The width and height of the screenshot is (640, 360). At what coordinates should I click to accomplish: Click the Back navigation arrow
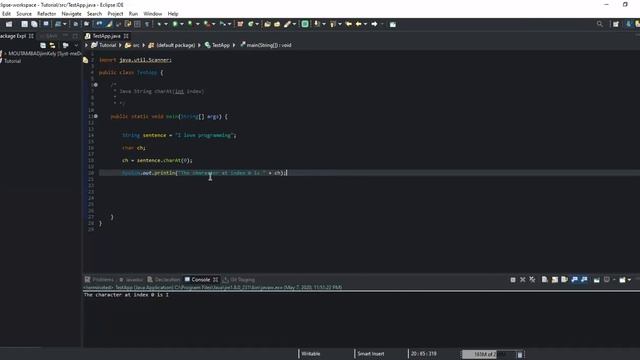tap(358, 24)
